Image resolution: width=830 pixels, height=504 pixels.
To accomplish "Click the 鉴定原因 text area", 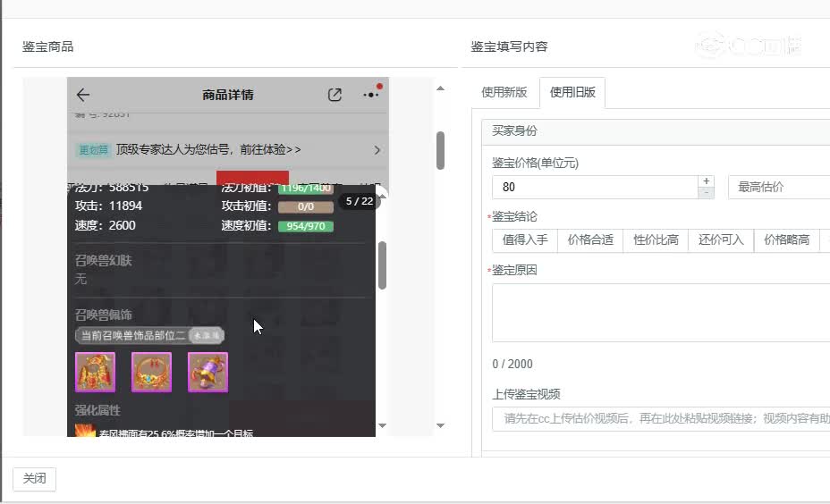I will (661, 313).
